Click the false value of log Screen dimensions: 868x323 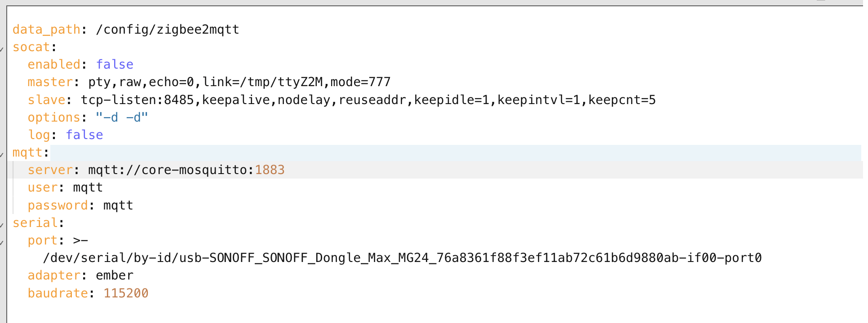[x=84, y=135]
